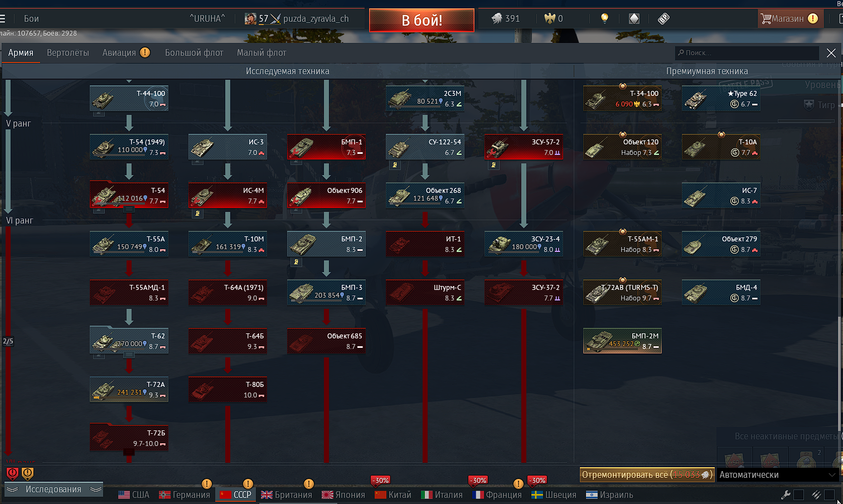This screenshot has width=843, height=504.
Task: Click the ammo auto-refill icon
Action: click(816, 495)
